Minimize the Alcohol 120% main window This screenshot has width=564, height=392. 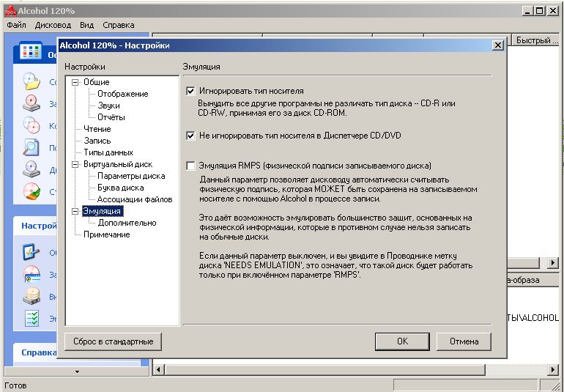(527, 11)
